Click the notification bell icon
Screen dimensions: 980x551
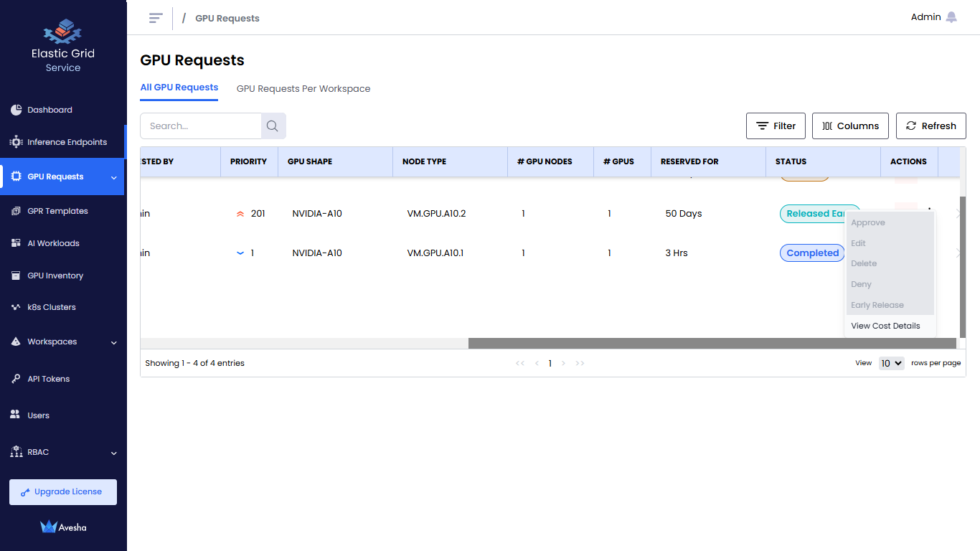tap(951, 17)
